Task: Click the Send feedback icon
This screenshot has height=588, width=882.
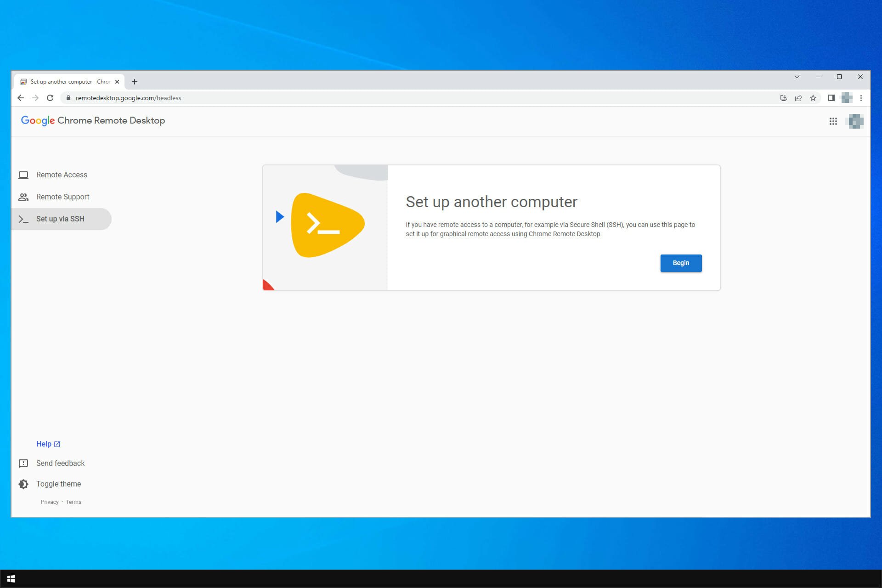Action: click(x=23, y=464)
